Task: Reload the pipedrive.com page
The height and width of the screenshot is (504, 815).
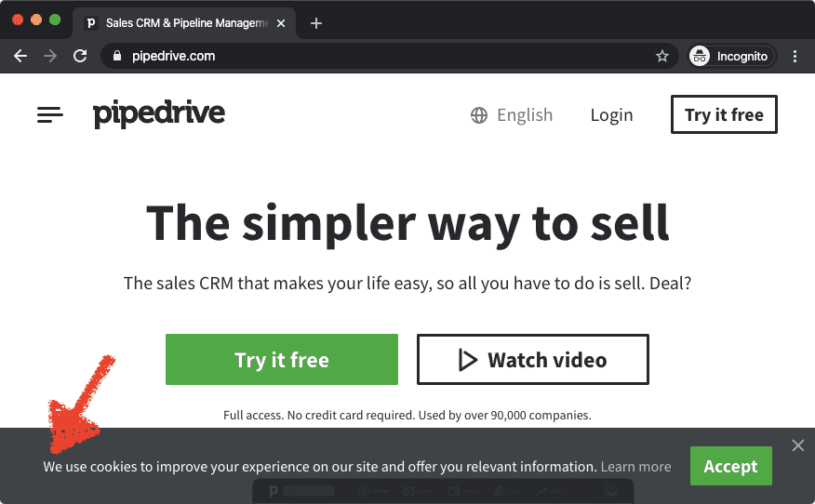Action: click(80, 56)
